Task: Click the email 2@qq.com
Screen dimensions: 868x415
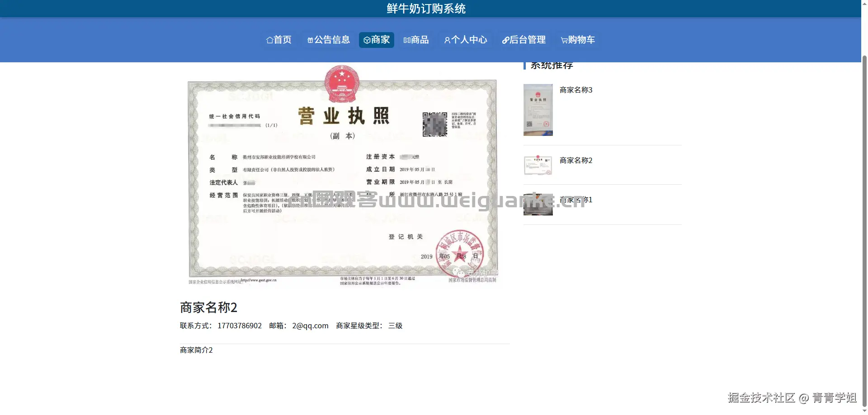Action: (310, 326)
